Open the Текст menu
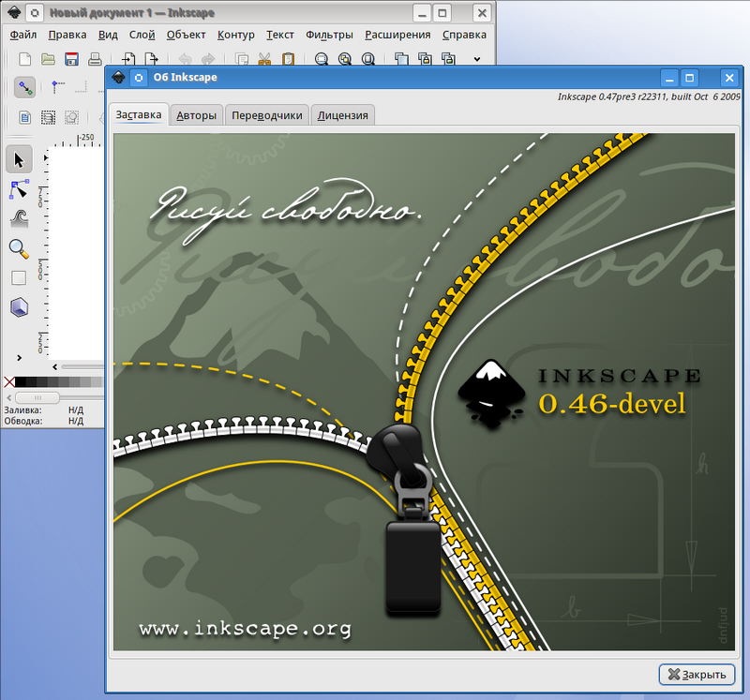750x700 pixels. click(280, 35)
